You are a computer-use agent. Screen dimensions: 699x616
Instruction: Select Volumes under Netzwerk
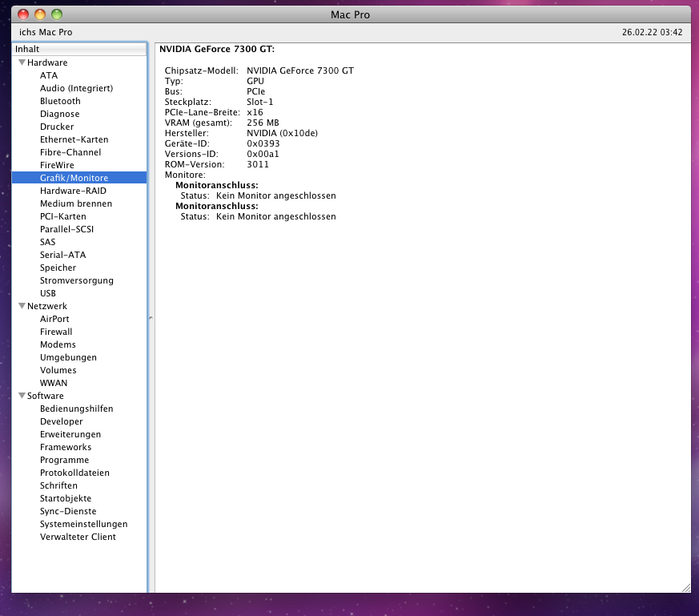click(x=58, y=370)
